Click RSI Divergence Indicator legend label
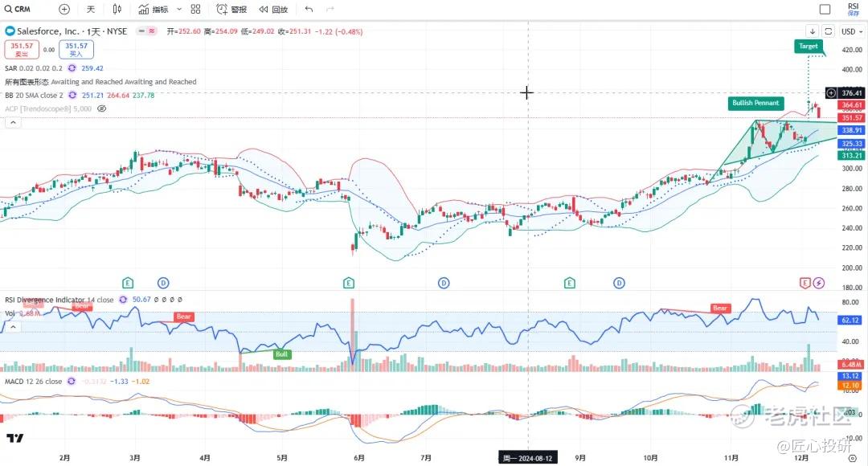 pos(59,300)
